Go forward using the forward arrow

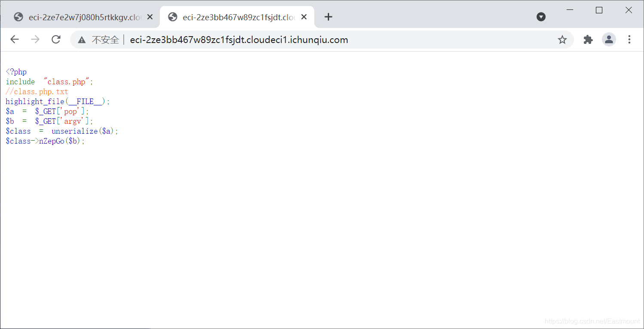click(x=35, y=40)
